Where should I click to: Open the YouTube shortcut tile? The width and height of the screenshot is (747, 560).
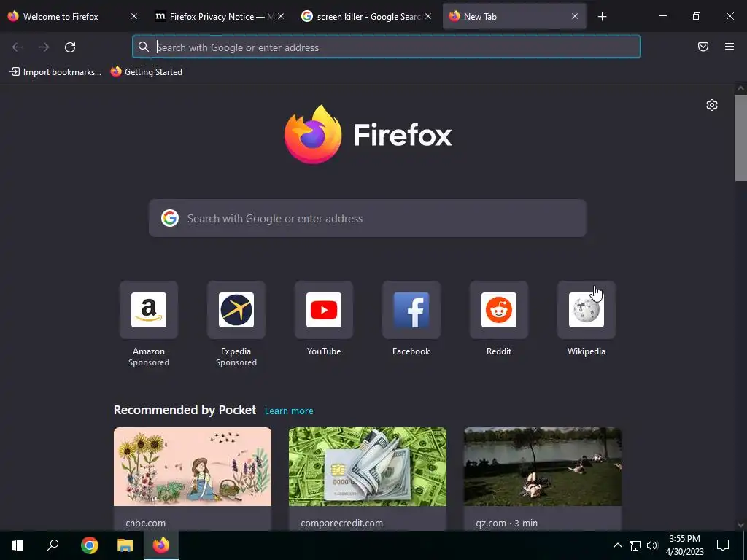tap(323, 310)
